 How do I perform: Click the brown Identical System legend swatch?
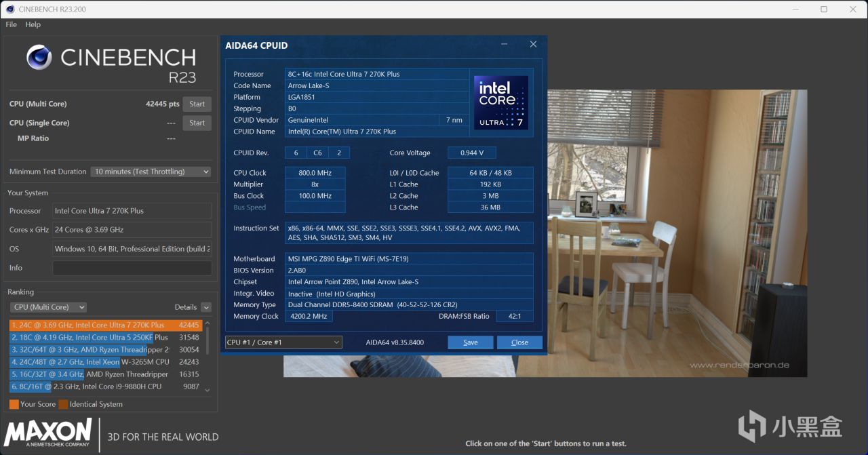63,404
